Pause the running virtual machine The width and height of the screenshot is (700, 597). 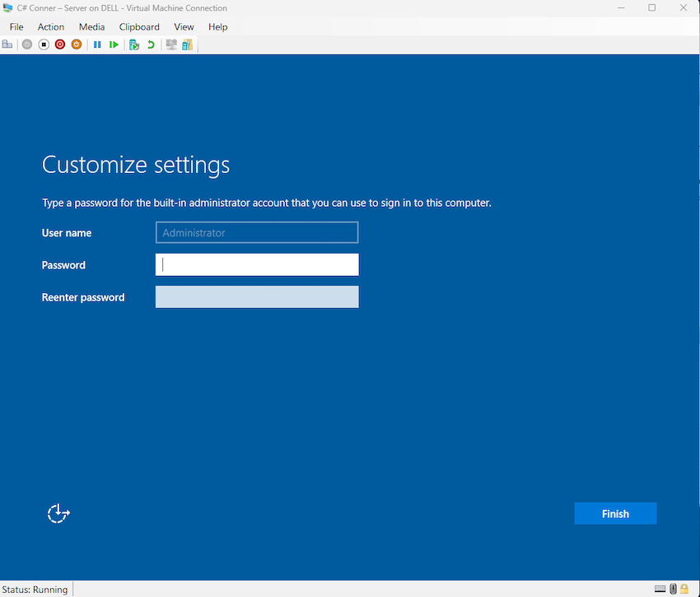point(97,44)
